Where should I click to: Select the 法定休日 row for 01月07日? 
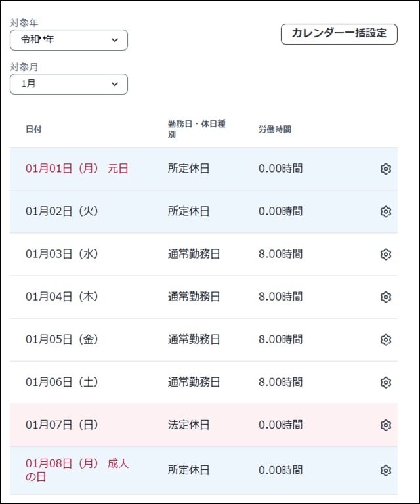[x=203, y=425]
